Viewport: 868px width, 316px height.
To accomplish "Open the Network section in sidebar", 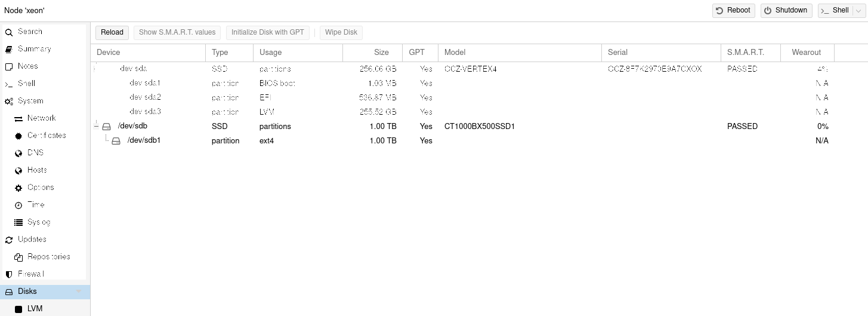I will 41,118.
